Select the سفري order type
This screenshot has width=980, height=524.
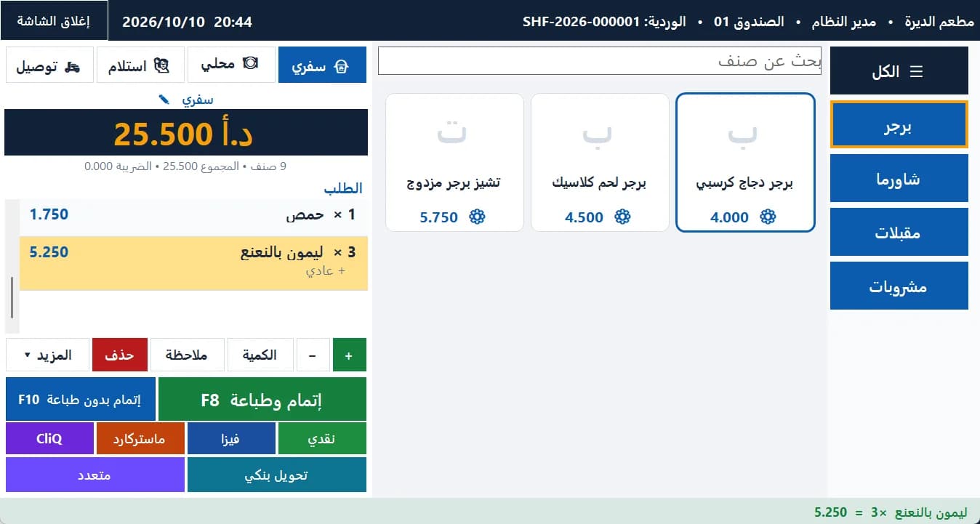point(322,65)
